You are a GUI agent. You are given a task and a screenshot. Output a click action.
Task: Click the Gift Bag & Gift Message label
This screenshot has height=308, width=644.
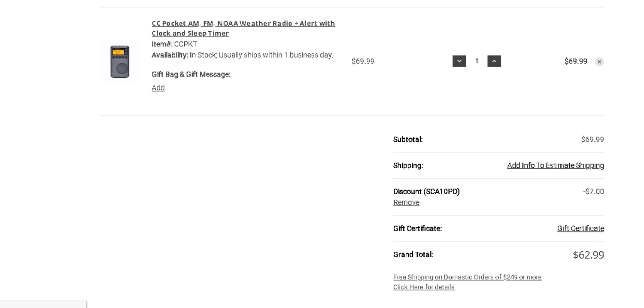coord(191,74)
